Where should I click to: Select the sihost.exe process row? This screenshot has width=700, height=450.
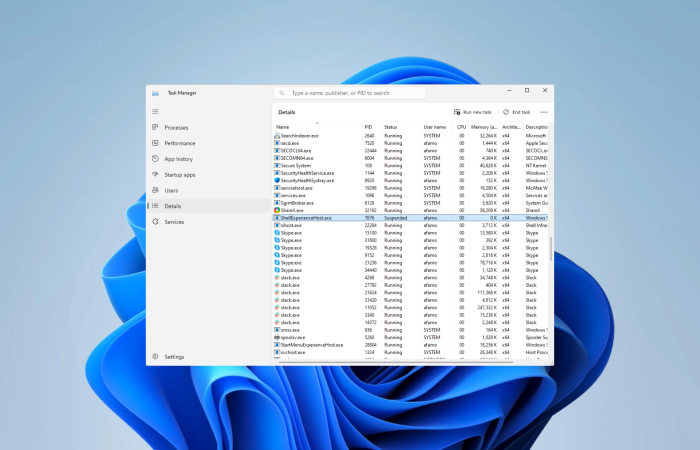(410, 225)
